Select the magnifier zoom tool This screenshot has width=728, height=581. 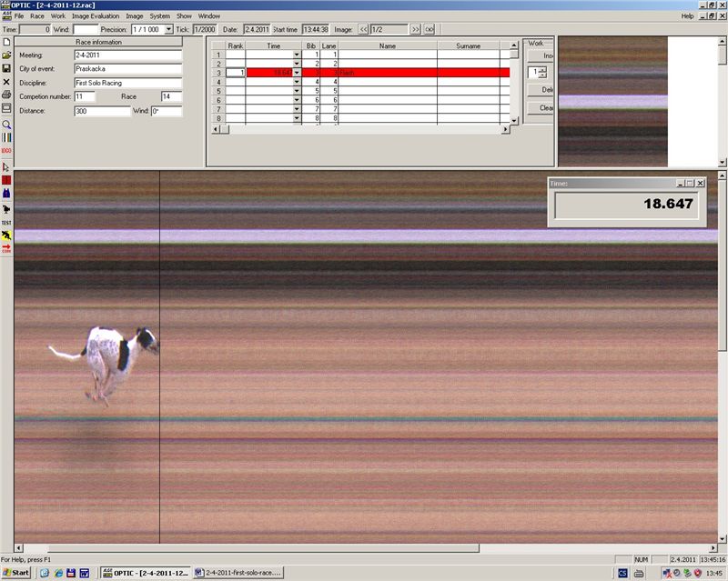tap(6, 125)
